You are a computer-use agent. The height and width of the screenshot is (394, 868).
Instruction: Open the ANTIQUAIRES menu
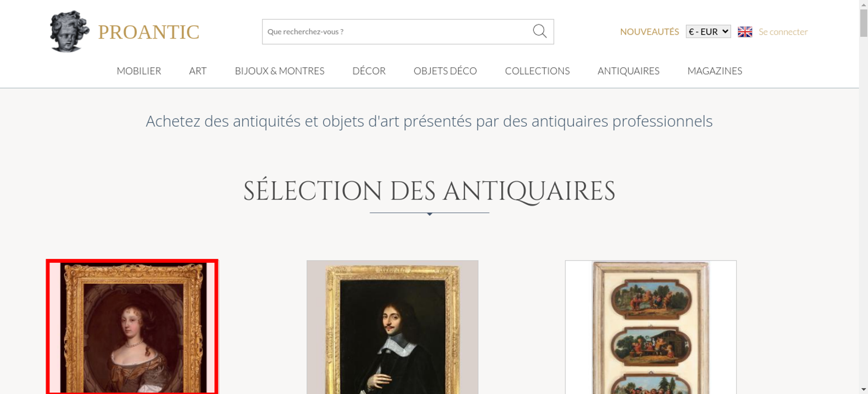click(x=628, y=71)
